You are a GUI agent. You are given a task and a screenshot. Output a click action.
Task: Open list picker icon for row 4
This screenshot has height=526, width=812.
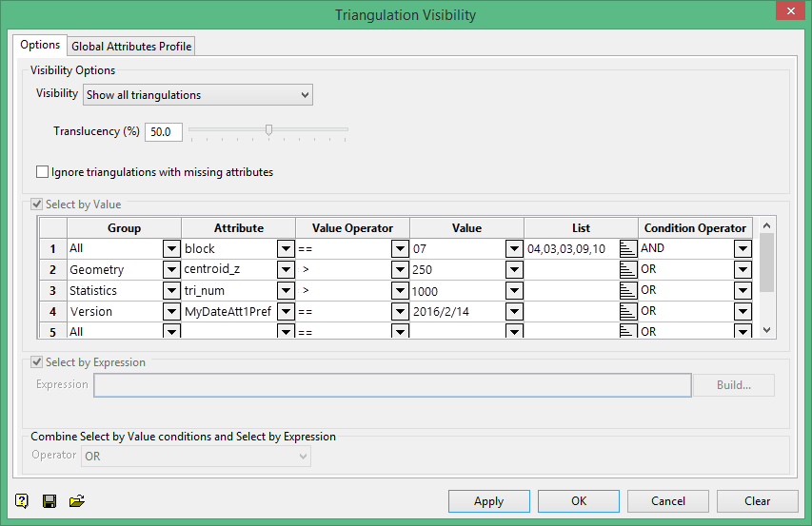628,312
